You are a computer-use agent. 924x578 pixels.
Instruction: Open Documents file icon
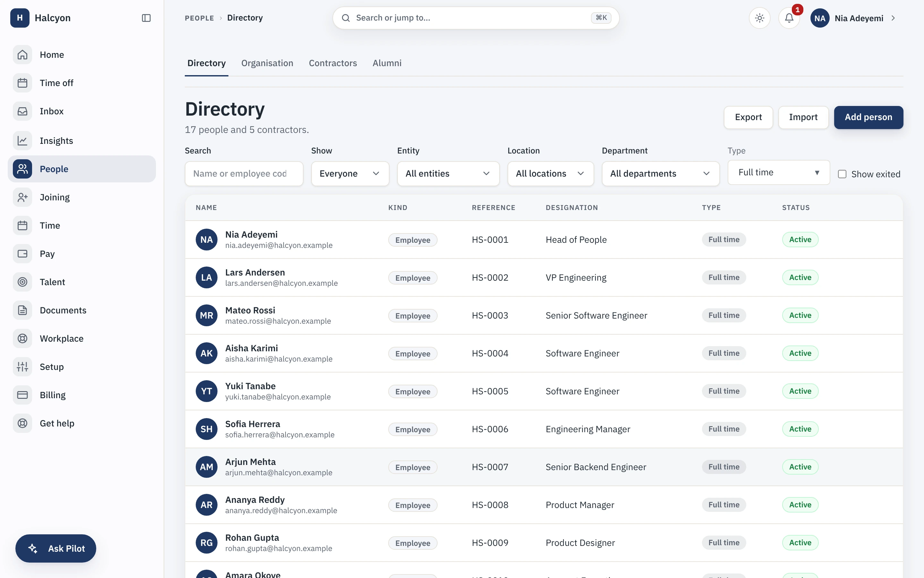point(22,311)
